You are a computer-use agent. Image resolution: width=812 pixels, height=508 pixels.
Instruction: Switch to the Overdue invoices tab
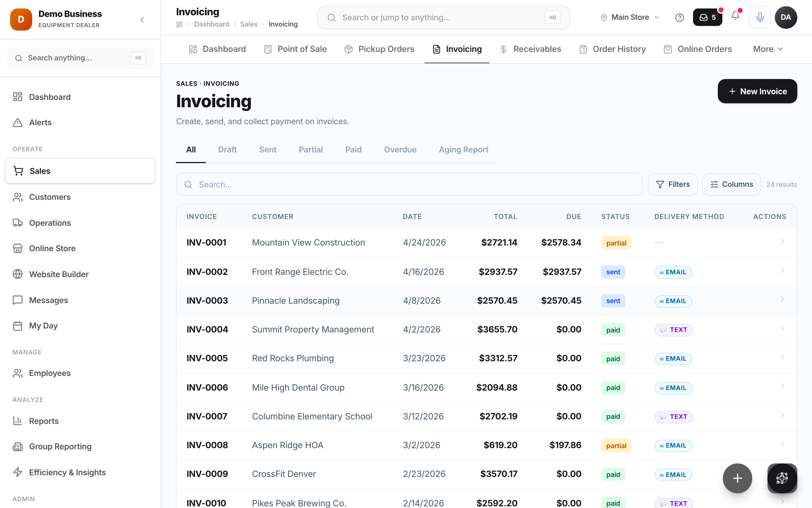tap(400, 150)
